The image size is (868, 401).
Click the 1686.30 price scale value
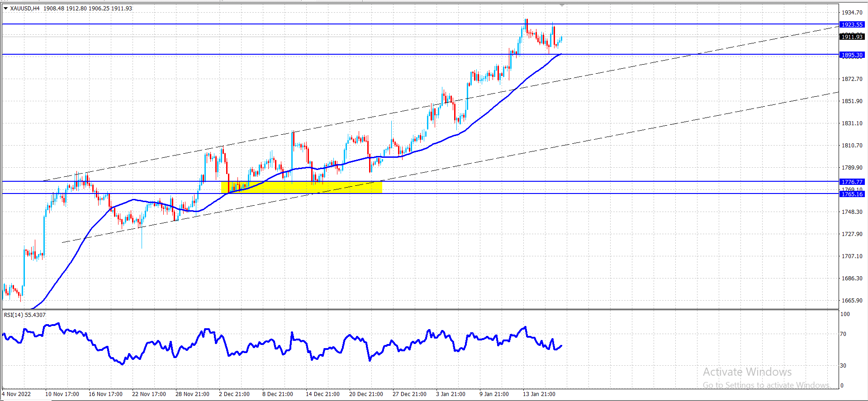coord(852,278)
